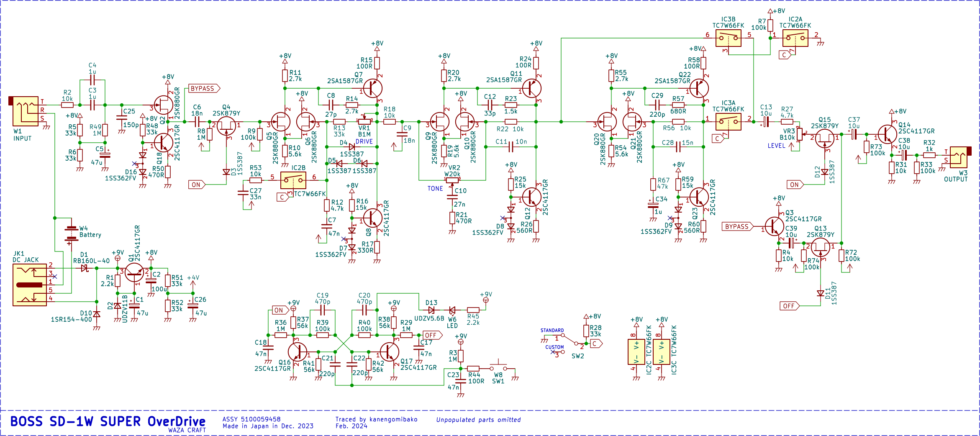980x436 pixels.
Task: Select the Q15 2SK879Y JFET symbol
Action: tap(825, 138)
